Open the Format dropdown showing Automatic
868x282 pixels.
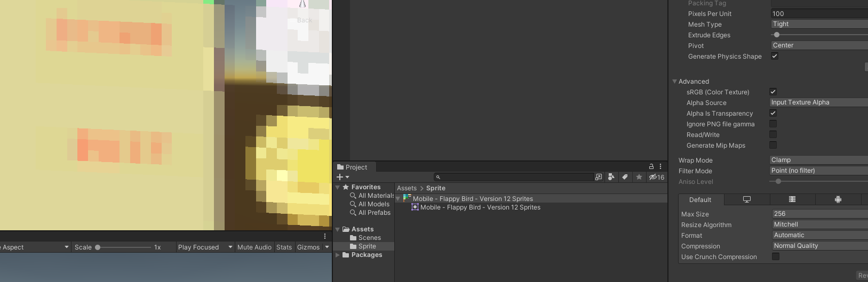(820, 235)
